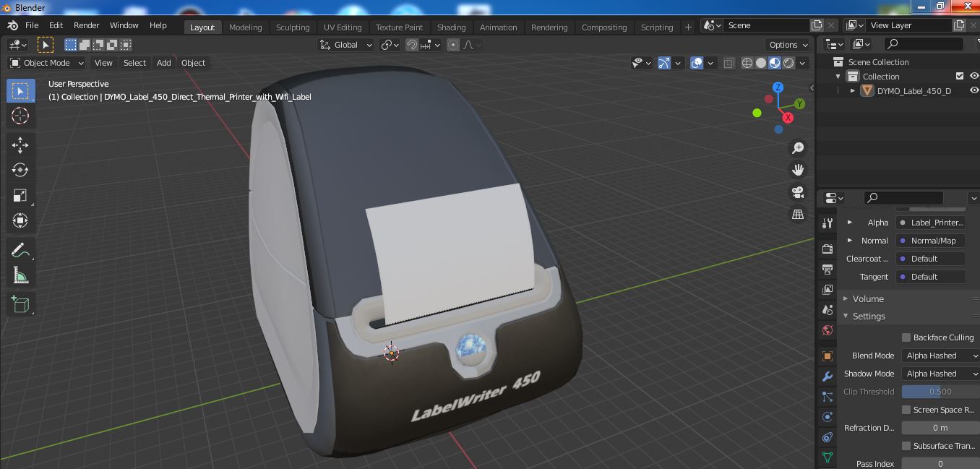Open Output properties tab
The image size is (980, 469).
(828, 270)
